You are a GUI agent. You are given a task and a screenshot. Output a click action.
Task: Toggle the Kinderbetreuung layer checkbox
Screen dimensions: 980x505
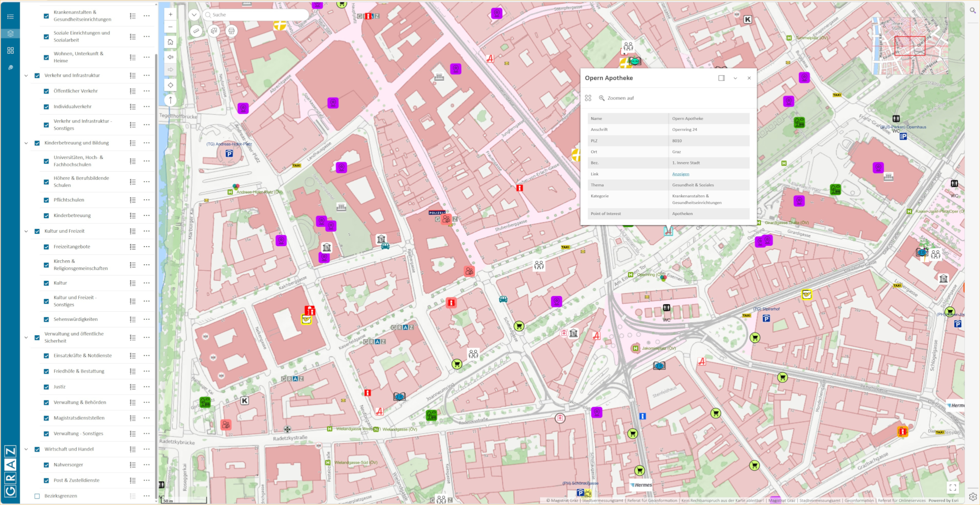(x=47, y=216)
